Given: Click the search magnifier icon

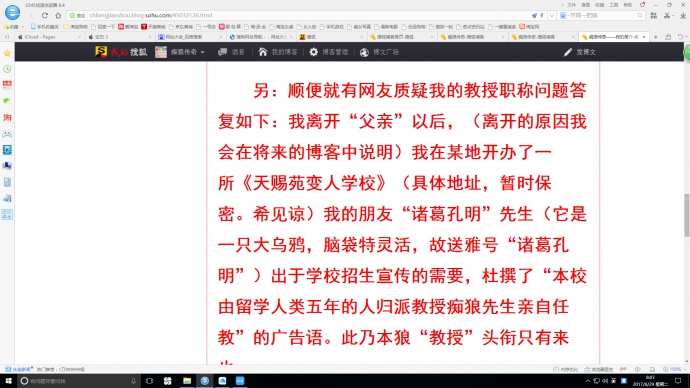Looking at the screenshot, I should 640,15.
